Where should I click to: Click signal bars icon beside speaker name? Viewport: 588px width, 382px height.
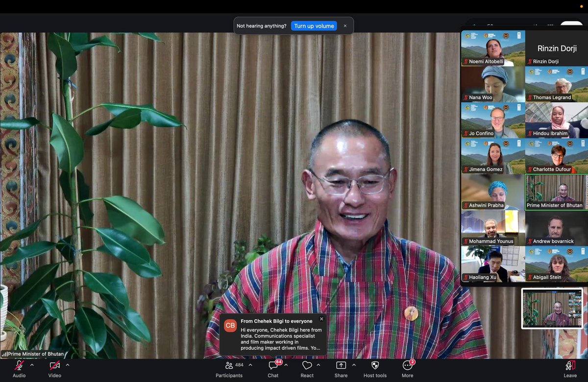(x=4, y=354)
